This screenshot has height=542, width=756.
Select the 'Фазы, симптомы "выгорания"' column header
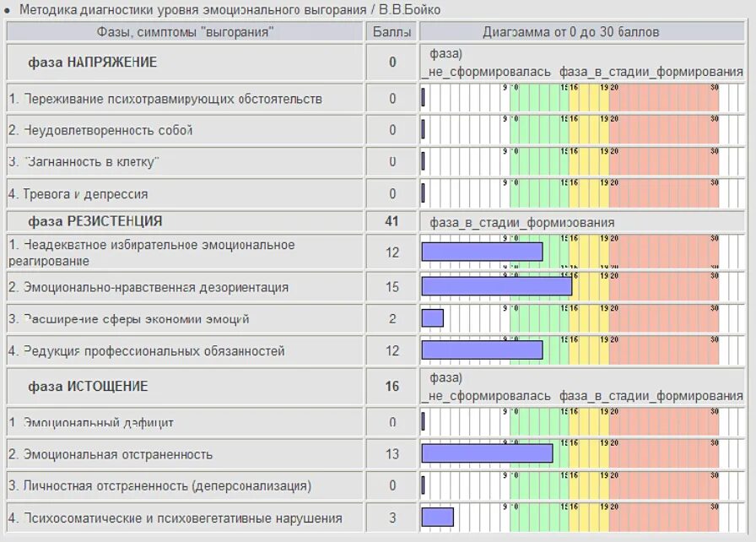[x=185, y=32]
